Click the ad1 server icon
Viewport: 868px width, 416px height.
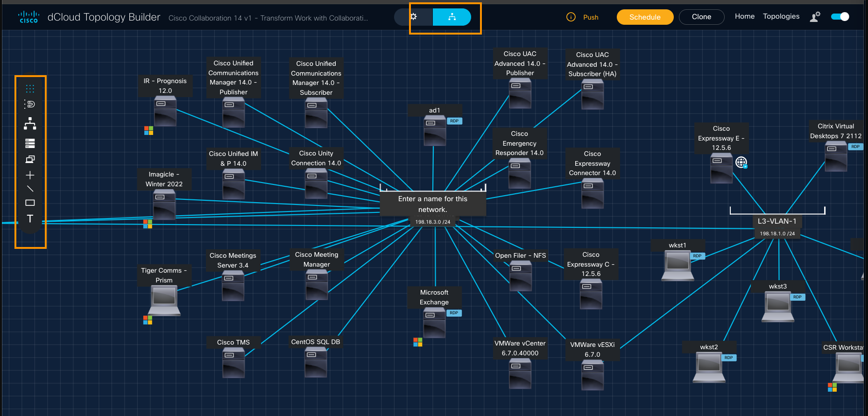(x=435, y=131)
